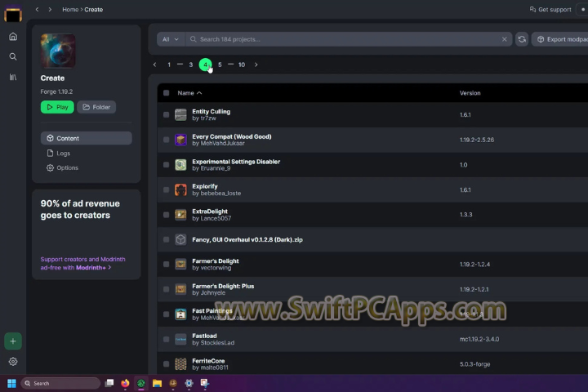Jump to page 10

(242, 65)
